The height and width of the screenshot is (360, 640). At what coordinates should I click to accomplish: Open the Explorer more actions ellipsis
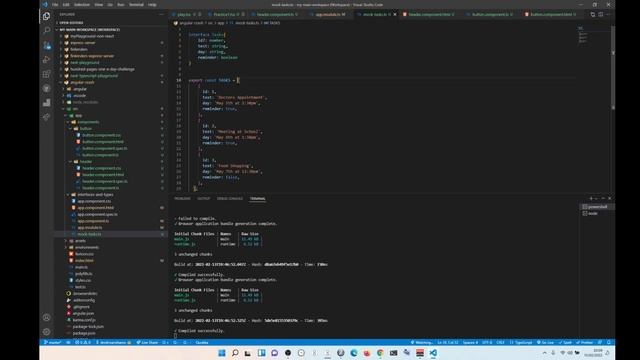click(x=161, y=14)
